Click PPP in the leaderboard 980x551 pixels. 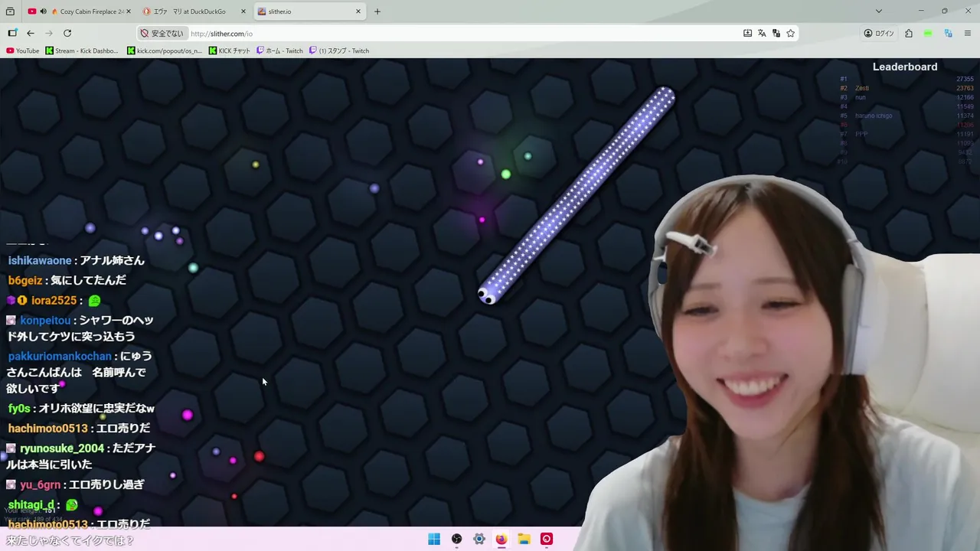click(x=861, y=134)
